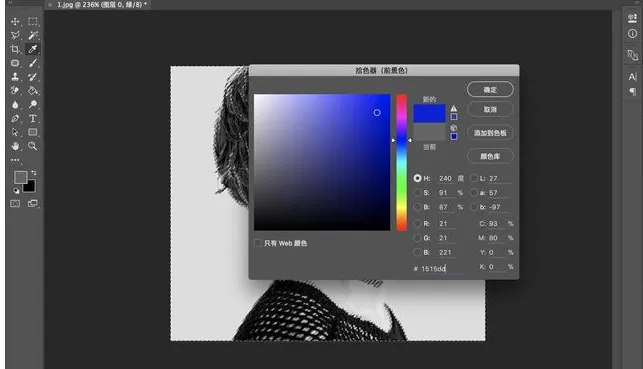Select the Brush tool

33,63
